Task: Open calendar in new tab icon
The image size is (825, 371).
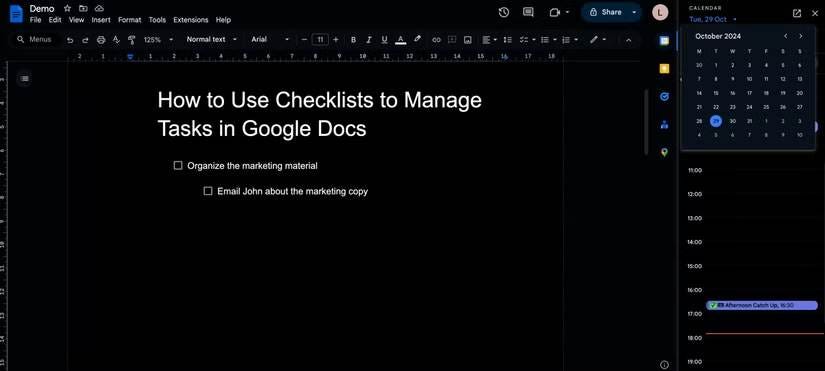Action: pyautogui.click(x=797, y=13)
